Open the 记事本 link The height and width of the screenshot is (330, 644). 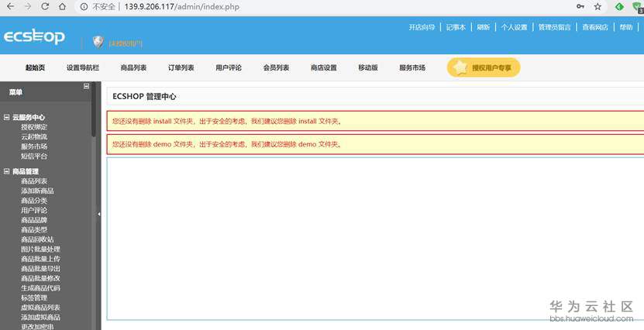(x=456, y=27)
